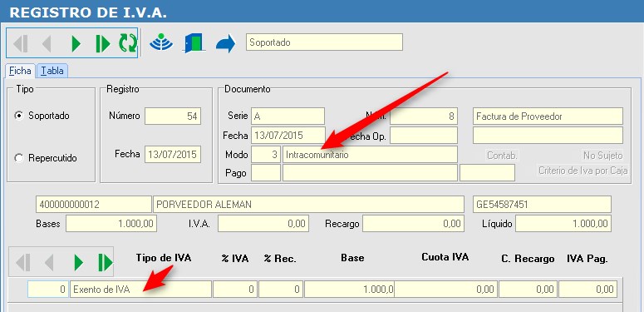
Task: Click the C. Recargo cell
Action: (528, 289)
